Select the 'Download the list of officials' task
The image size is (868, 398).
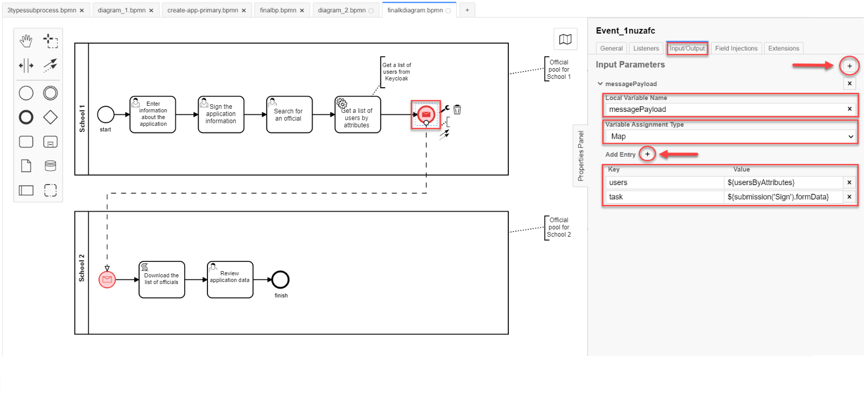(x=162, y=279)
